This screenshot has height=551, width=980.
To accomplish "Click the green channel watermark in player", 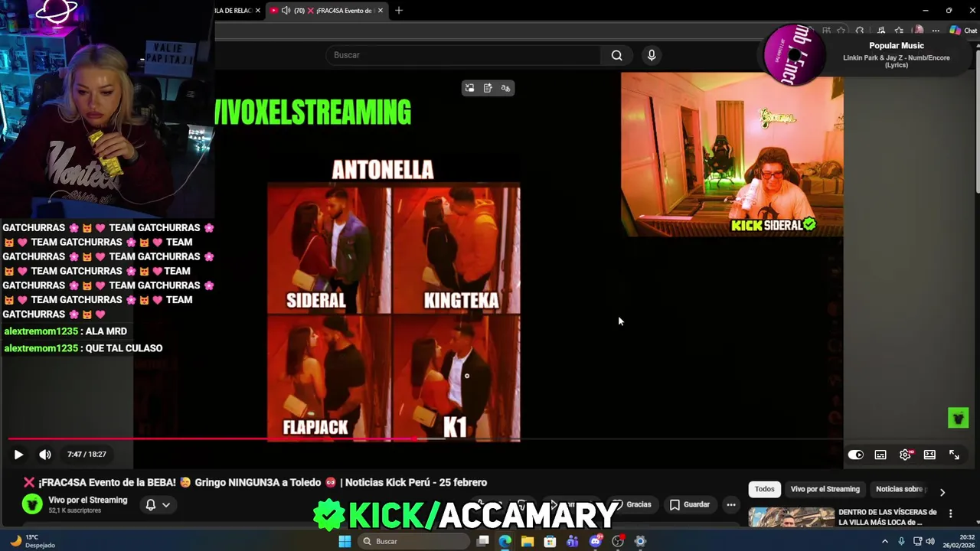I will pos(958,417).
